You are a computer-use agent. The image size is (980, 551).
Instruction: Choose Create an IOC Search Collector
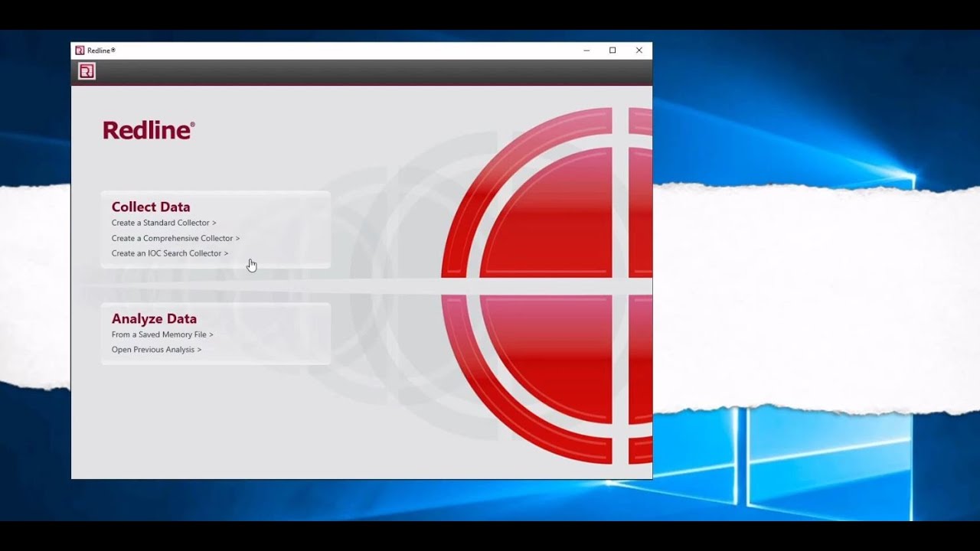(169, 253)
